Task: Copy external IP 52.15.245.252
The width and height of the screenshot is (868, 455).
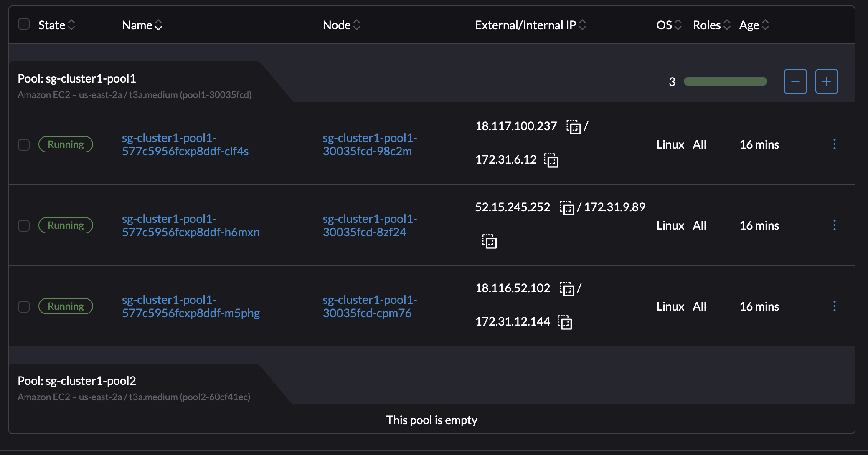Action: 567,208
